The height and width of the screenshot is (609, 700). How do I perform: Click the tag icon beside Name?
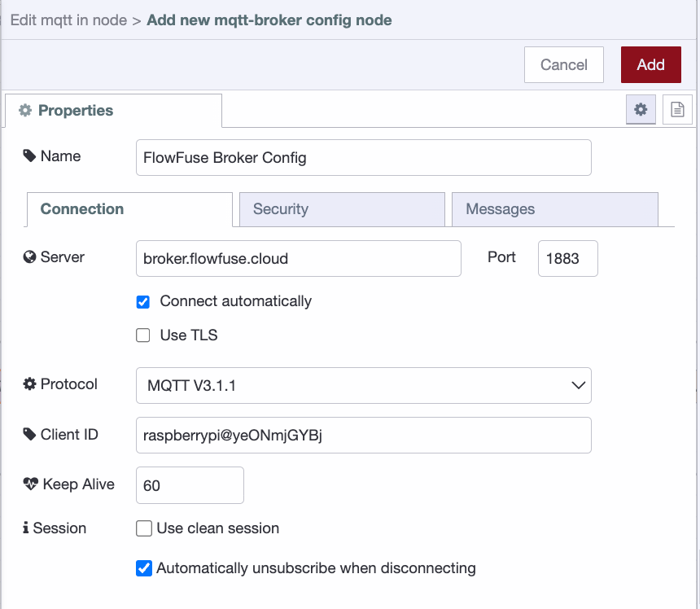point(28,155)
